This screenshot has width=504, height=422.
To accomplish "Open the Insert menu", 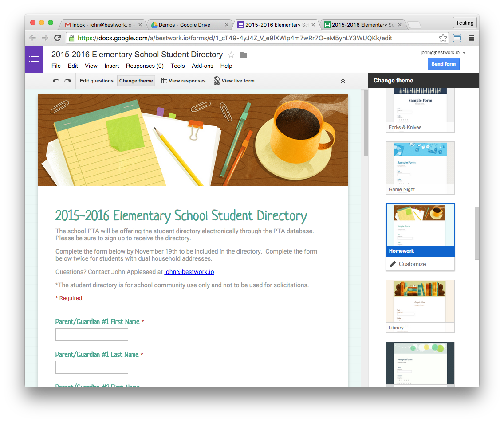I will point(111,66).
